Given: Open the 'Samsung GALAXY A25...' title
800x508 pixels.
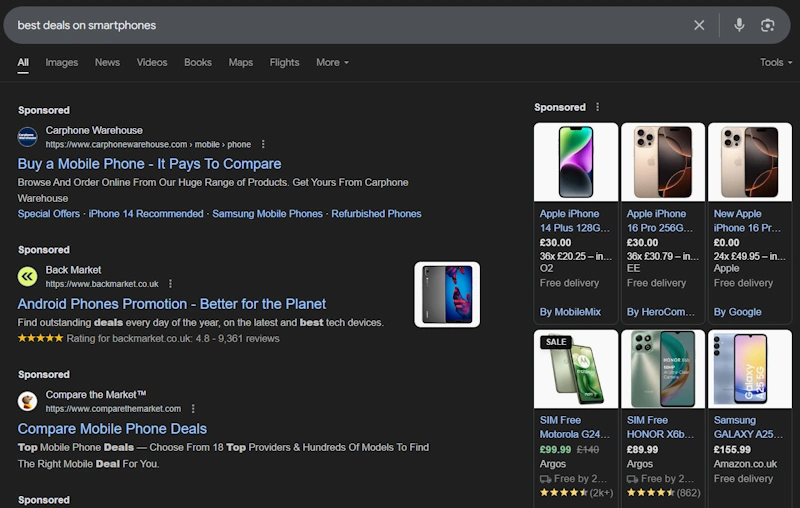Looking at the screenshot, I should (x=748, y=427).
